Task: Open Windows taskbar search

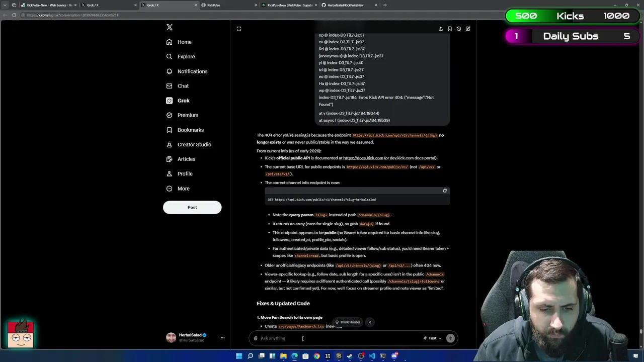Action: [x=250, y=356]
